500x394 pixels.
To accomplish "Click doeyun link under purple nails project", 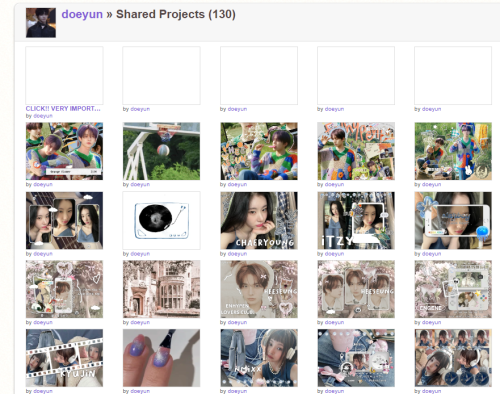I will (x=140, y=391).
